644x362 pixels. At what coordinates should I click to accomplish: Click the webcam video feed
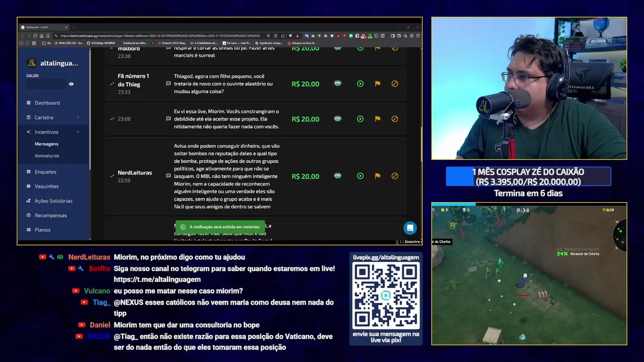(529, 88)
